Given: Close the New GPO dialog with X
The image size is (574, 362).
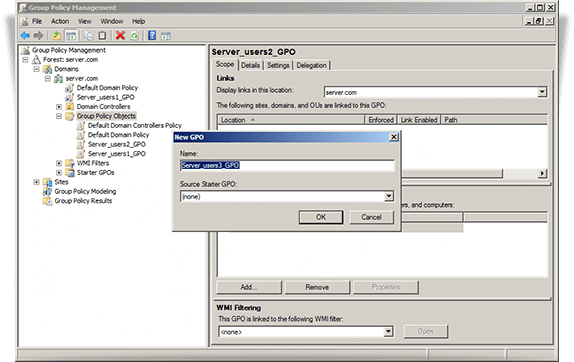Looking at the screenshot, I should [x=394, y=137].
